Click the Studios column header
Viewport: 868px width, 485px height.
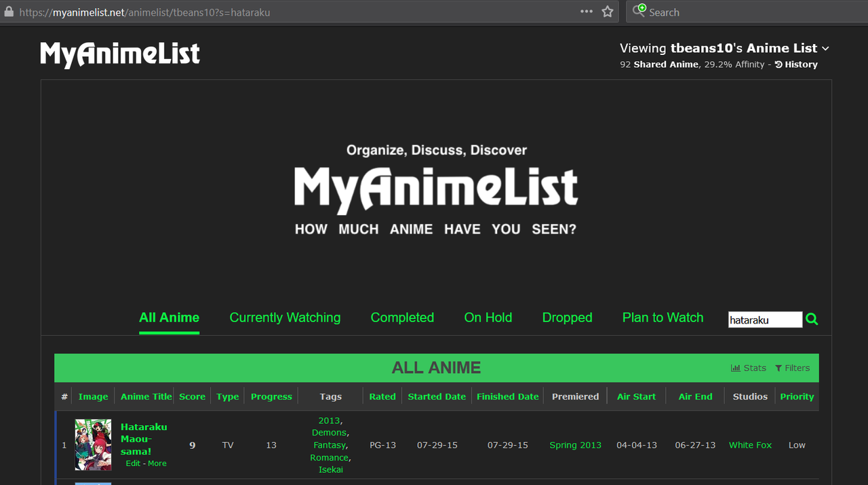750,397
